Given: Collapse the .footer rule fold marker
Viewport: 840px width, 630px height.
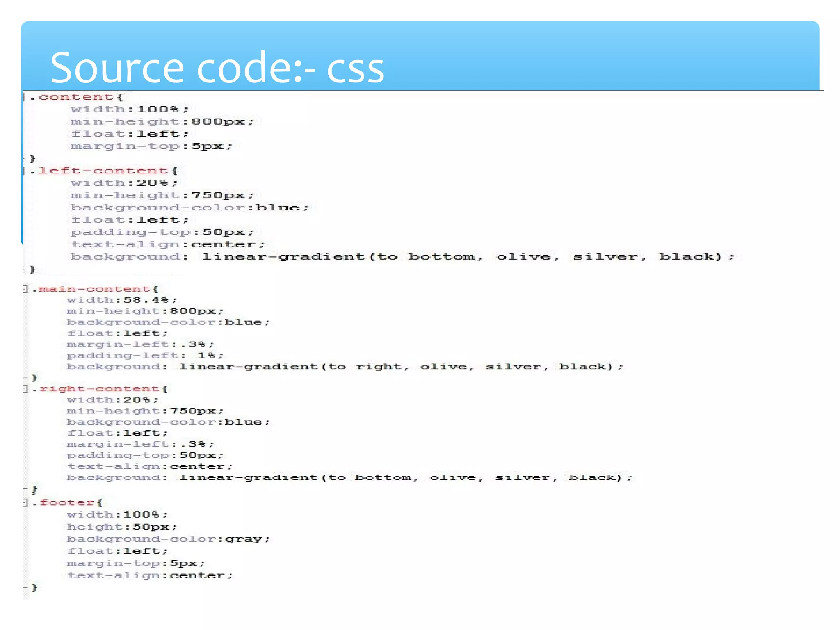Looking at the screenshot, I should [25, 502].
